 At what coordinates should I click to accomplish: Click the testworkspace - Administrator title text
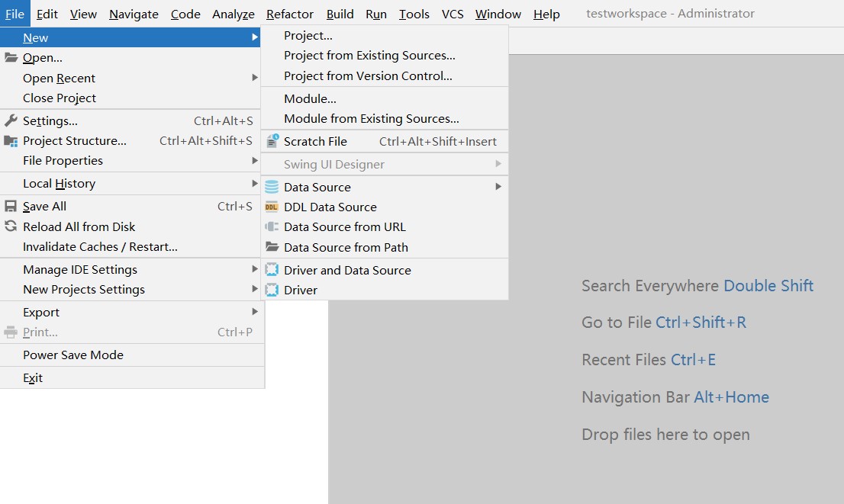[670, 14]
